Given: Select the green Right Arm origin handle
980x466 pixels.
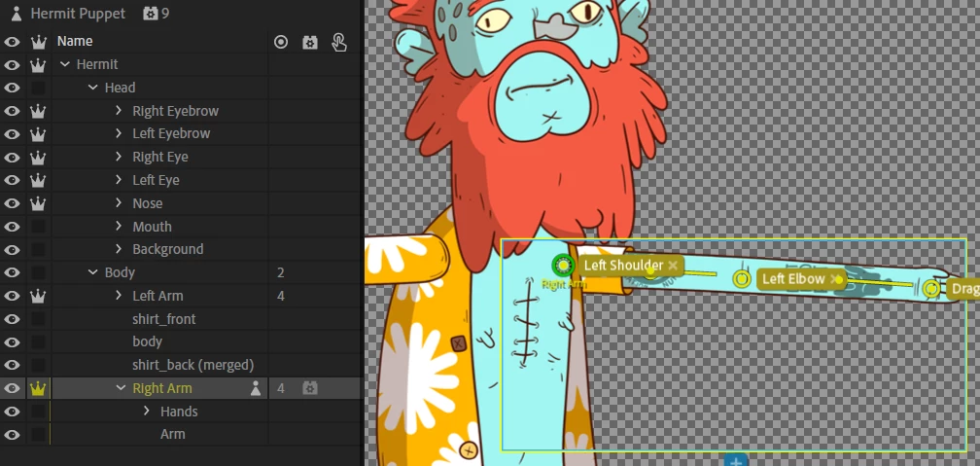Looking at the screenshot, I should tap(563, 266).
